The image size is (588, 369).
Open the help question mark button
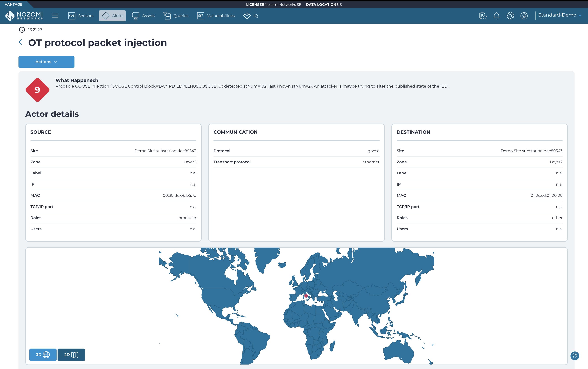click(575, 356)
